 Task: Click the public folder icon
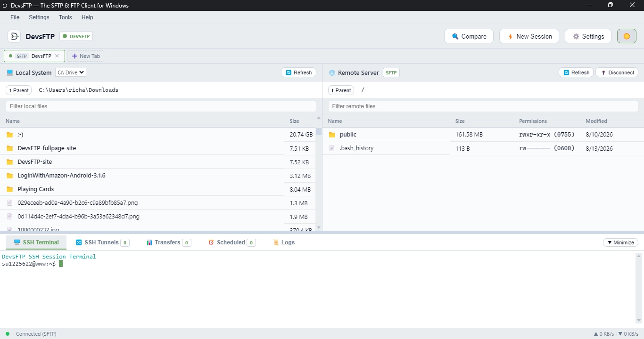(x=332, y=135)
